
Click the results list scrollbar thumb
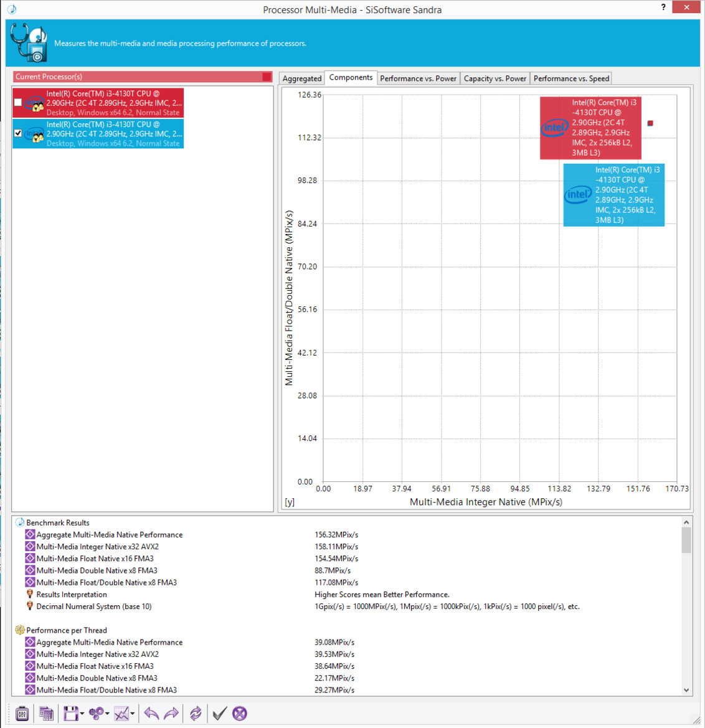point(686,541)
